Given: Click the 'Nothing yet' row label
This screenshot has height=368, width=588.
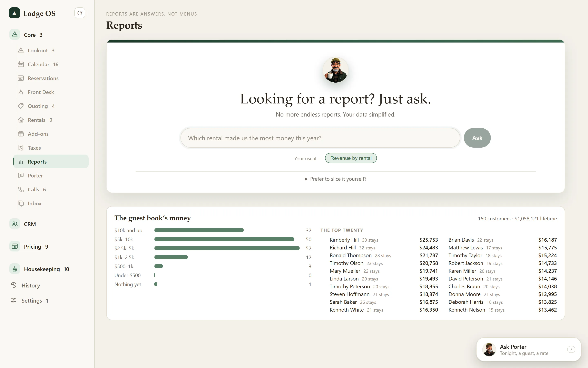Looking at the screenshot, I should pyautogui.click(x=128, y=284).
